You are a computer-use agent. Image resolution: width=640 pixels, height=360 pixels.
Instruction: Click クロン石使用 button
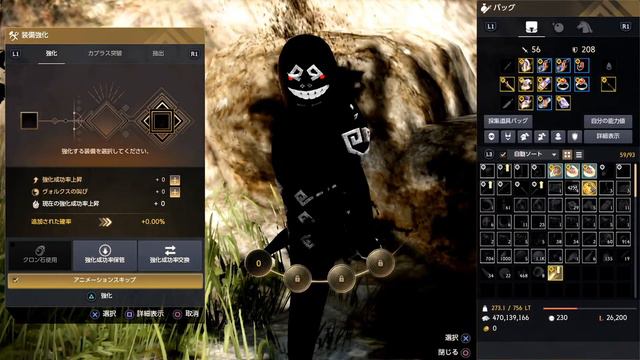pyautogui.click(x=40, y=255)
